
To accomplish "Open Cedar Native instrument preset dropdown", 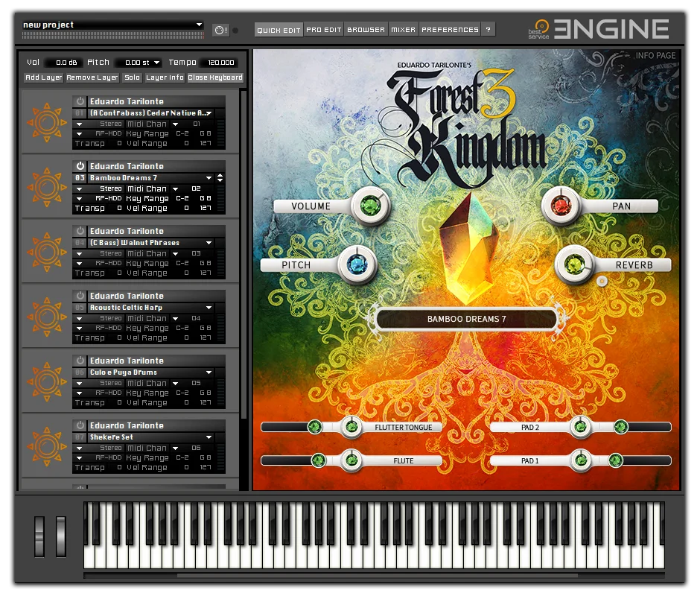I will click(x=209, y=113).
